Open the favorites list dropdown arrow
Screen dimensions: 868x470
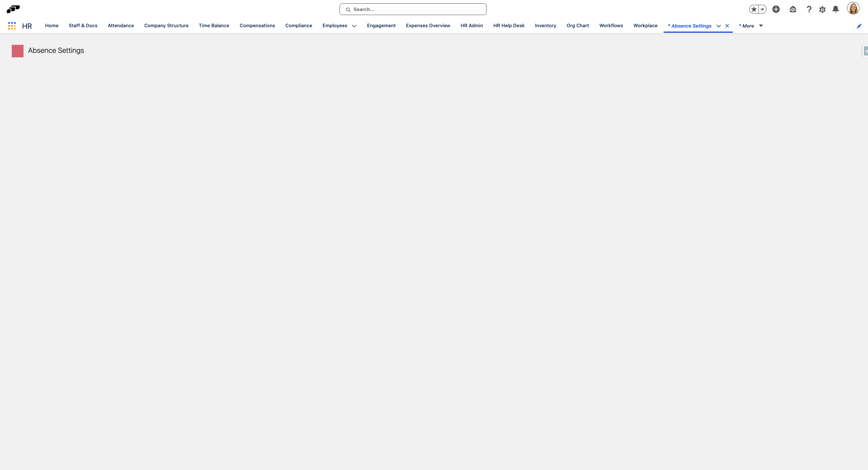point(762,9)
